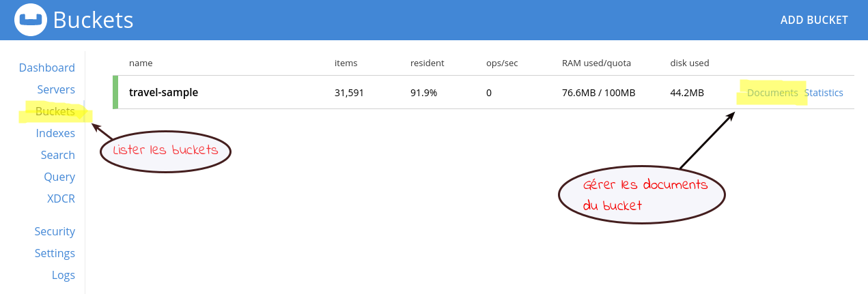Open the Dashboard page in sidebar
This screenshot has width=868, height=294.
pos(47,68)
